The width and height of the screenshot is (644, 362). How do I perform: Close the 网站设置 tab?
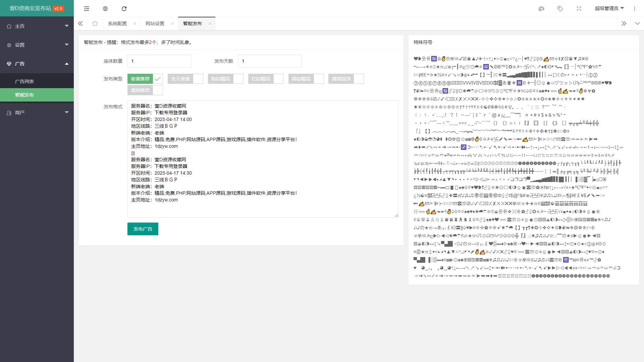point(172,23)
